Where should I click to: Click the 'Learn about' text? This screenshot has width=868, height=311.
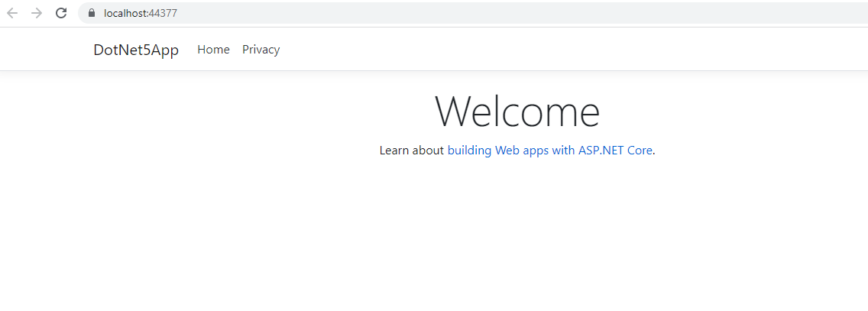pos(411,150)
